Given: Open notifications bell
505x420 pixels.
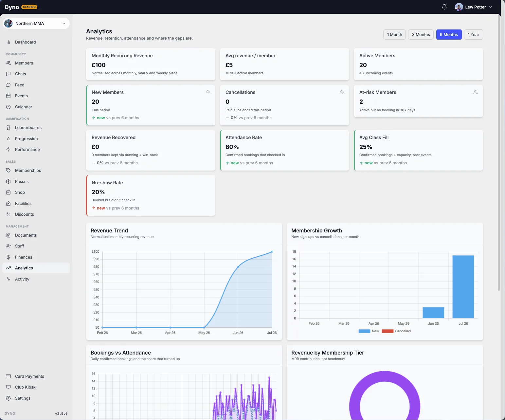Looking at the screenshot, I should [444, 7].
